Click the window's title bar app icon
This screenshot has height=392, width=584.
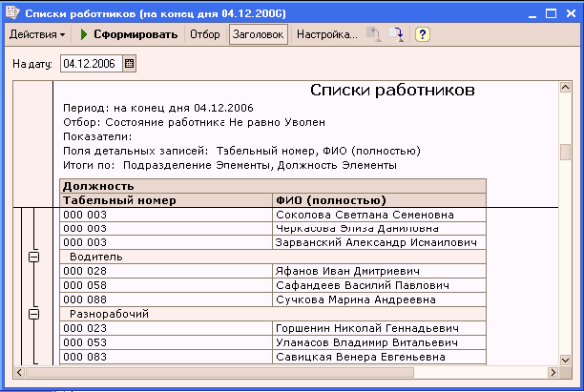click(x=11, y=10)
